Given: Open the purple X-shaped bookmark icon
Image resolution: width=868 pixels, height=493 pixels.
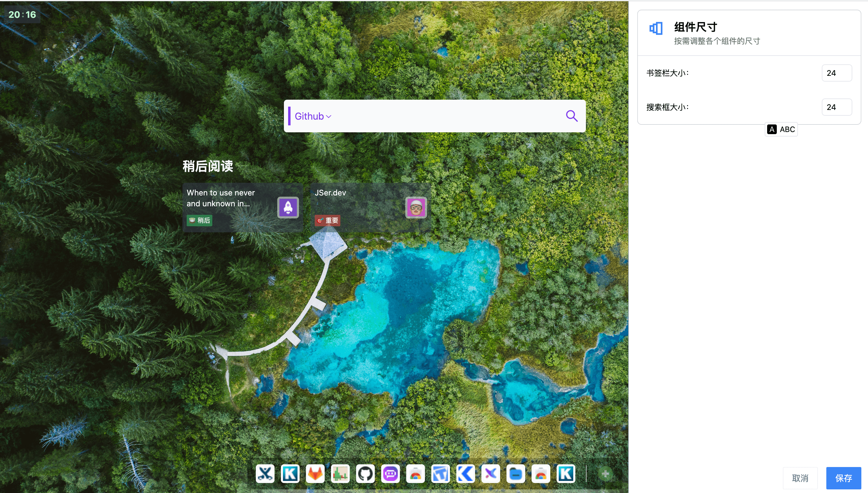Looking at the screenshot, I should point(490,474).
